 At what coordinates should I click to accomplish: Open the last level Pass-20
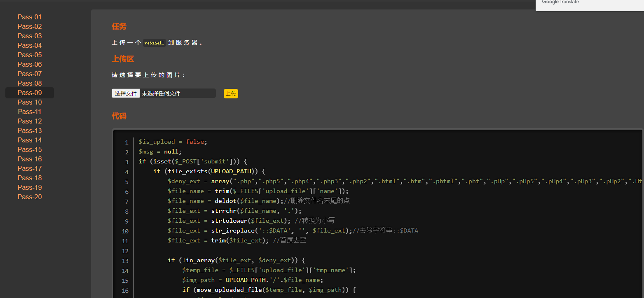pyautogui.click(x=30, y=197)
